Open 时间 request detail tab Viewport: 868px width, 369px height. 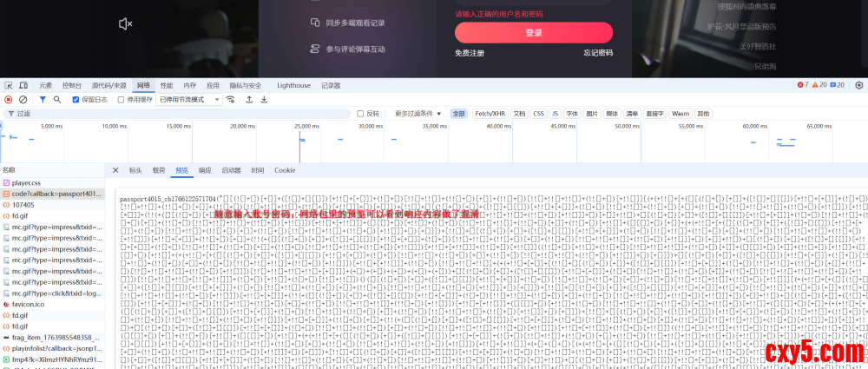pos(258,170)
